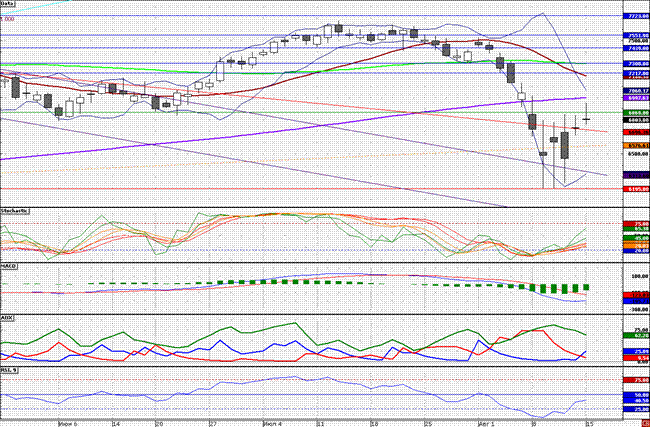The height and width of the screenshot is (427, 650).
Task: Click the orange 6576.61 price tag
Action: pos(636,146)
